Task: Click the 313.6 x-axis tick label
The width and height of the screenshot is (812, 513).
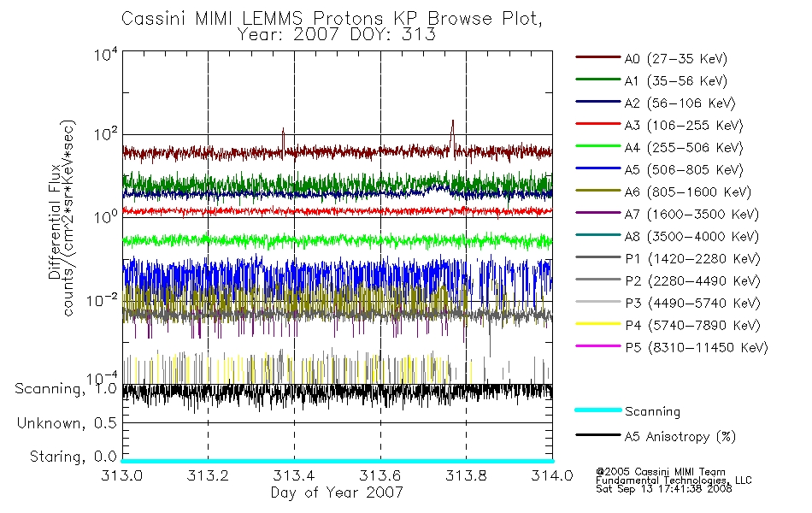Action: [380, 475]
